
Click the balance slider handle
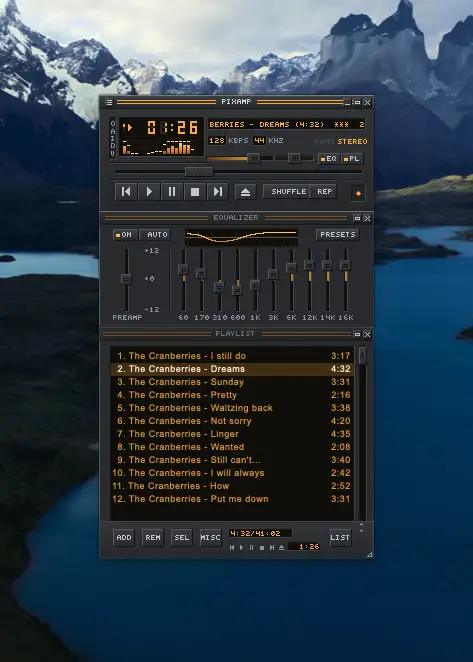click(x=295, y=158)
